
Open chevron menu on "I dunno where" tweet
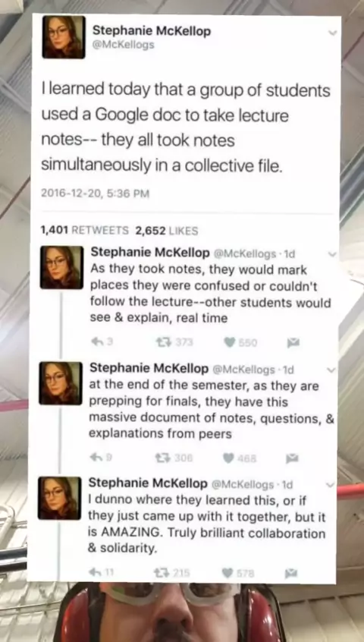point(331,485)
